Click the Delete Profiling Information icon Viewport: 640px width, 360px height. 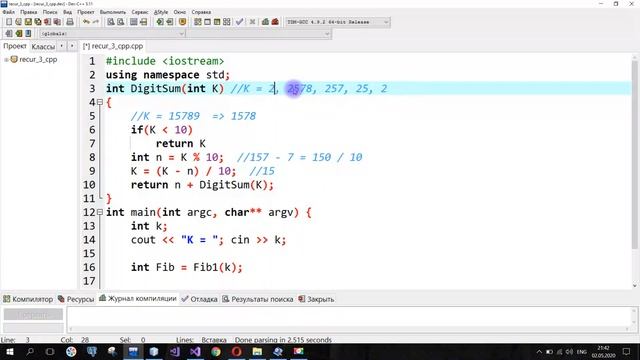pos(275,22)
